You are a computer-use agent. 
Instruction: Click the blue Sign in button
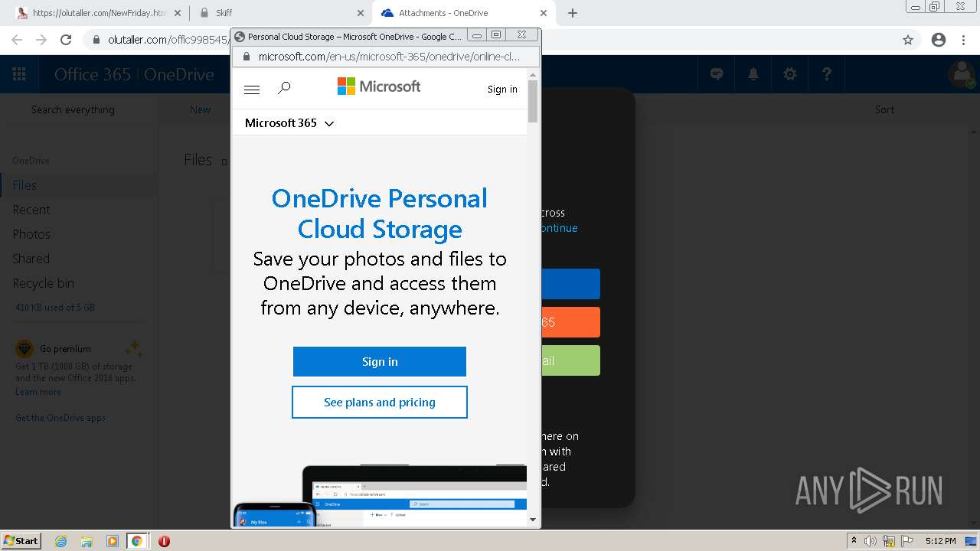point(380,362)
